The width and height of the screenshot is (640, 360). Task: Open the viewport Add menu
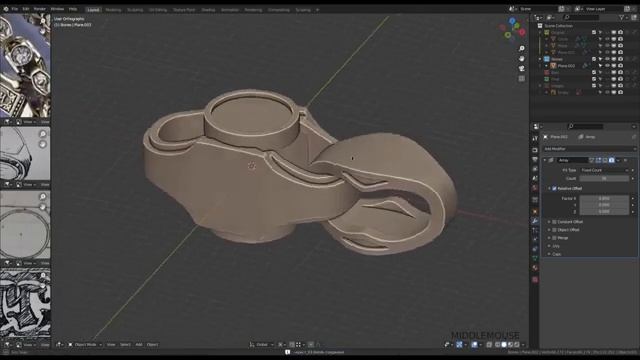coord(139,345)
